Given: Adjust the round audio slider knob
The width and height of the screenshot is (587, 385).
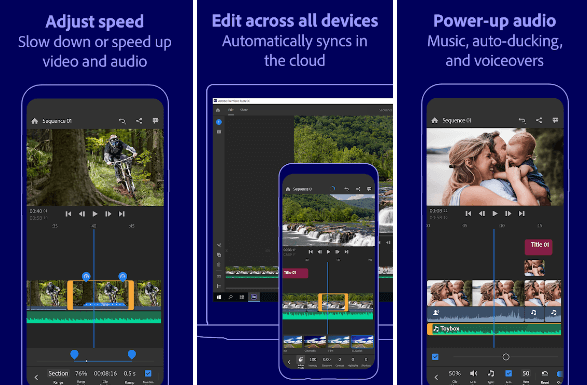Looking at the screenshot, I should coord(506,357).
